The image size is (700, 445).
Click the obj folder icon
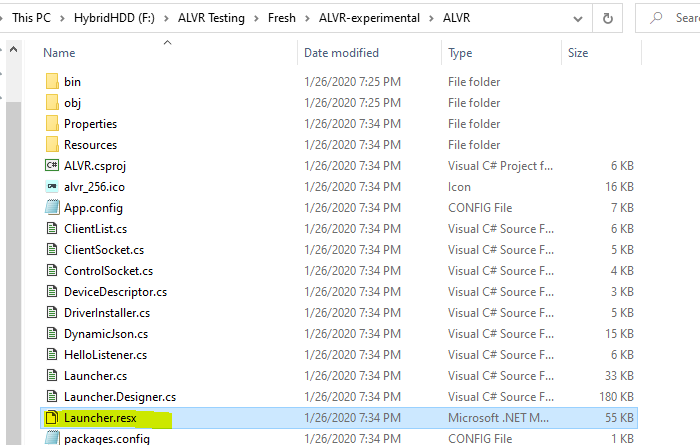click(52, 103)
